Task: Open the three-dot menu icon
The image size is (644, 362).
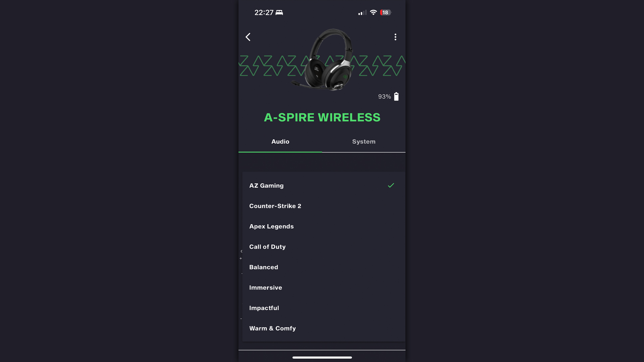Action: coord(395,37)
